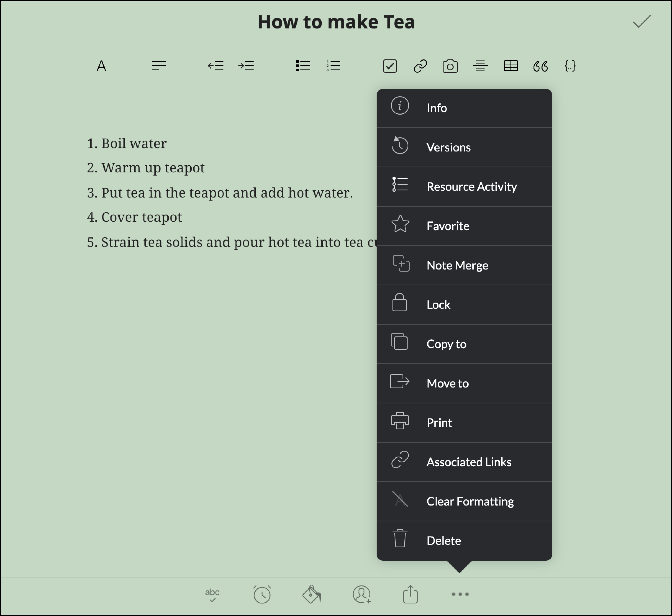This screenshot has width=672, height=616.
Task: Open the note color paint bucket
Action: point(311,594)
